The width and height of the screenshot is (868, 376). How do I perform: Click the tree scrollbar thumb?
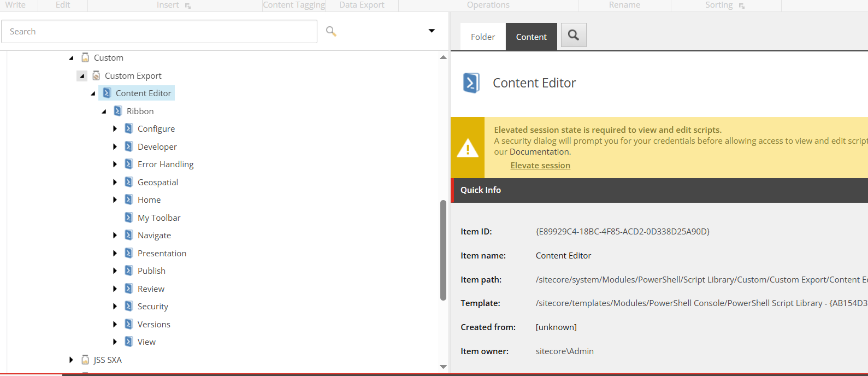click(x=443, y=250)
